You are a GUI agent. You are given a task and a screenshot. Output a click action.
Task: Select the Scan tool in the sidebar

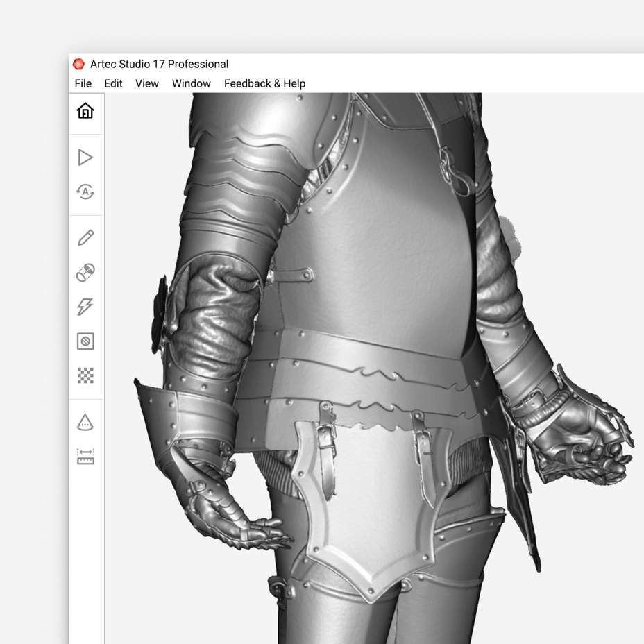coord(86,158)
